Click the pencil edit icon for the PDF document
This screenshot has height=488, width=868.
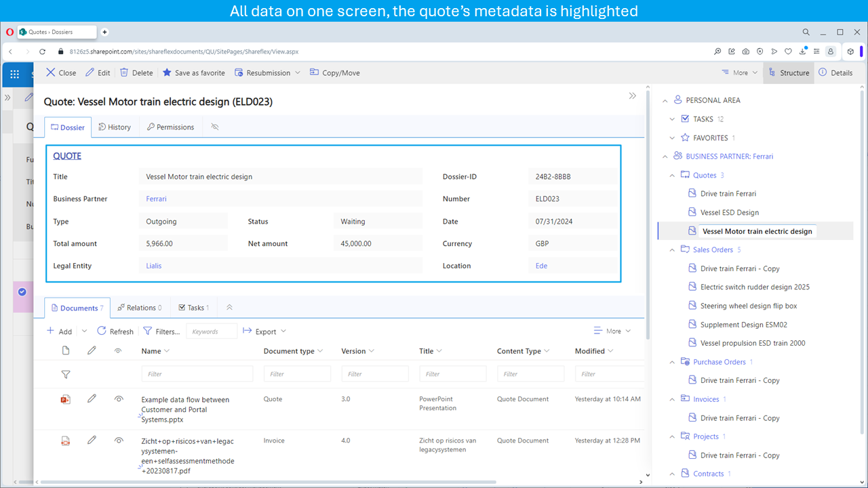coord(92,440)
